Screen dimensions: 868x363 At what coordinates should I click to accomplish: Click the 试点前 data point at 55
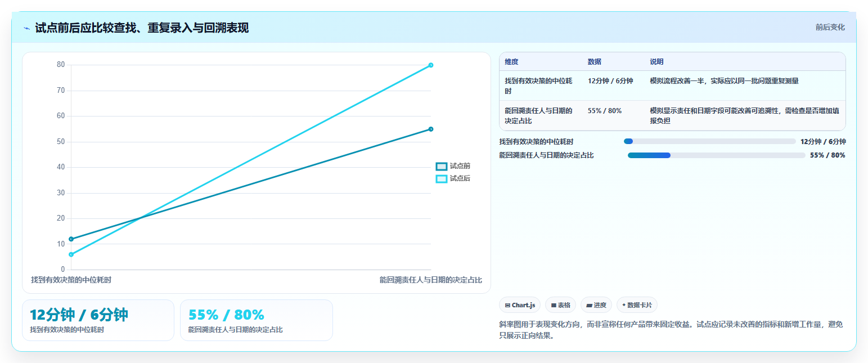[431, 129]
